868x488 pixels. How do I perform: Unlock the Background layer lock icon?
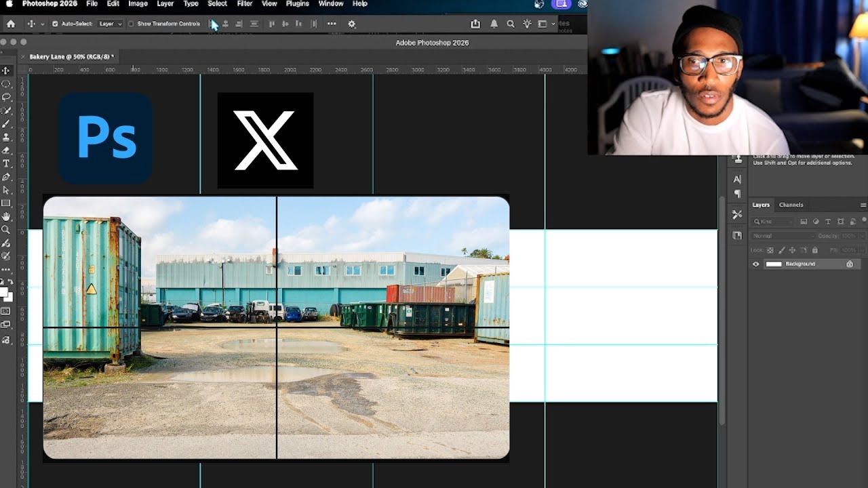click(x=850, y=264)
